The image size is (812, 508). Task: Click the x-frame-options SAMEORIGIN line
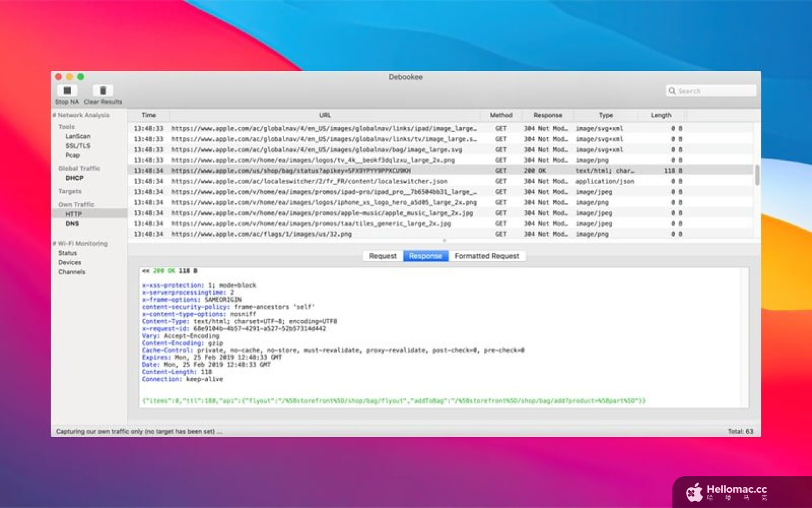point(192,300)
